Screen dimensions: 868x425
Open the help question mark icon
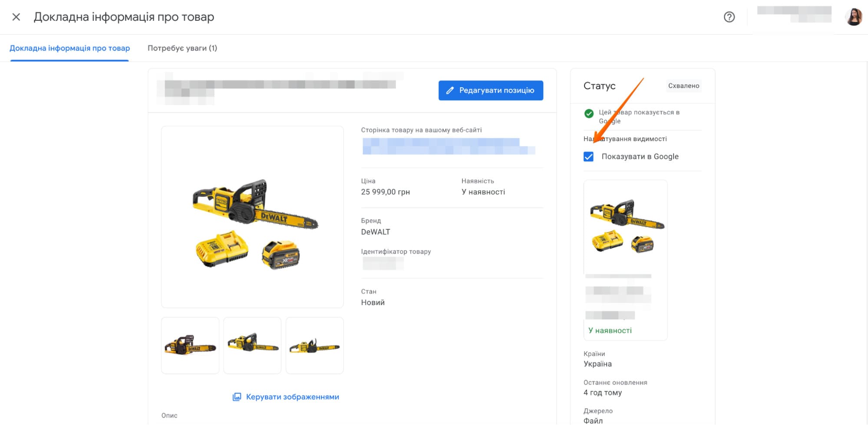click(729, 17)
